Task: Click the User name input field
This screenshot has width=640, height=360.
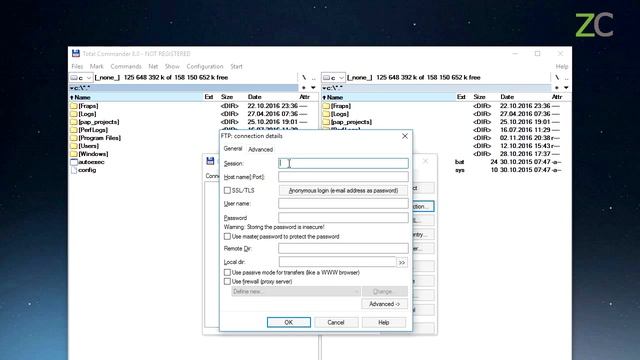Action: [343, 203]
